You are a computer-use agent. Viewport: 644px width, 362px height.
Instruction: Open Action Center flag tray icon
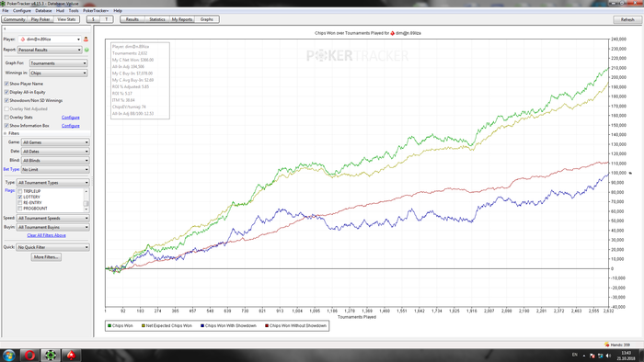point(592,356)
